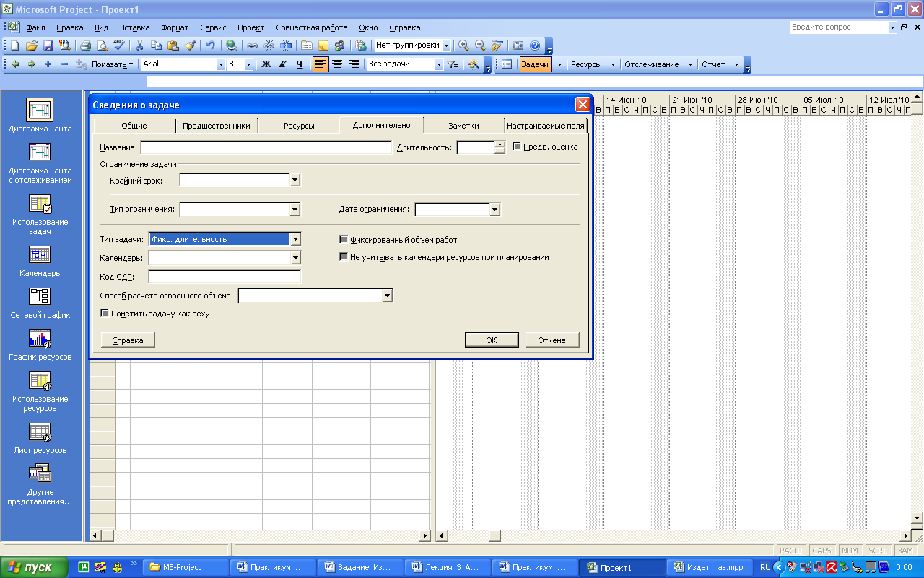Expand the Календарь dropdown in dialog

[295, 258]
